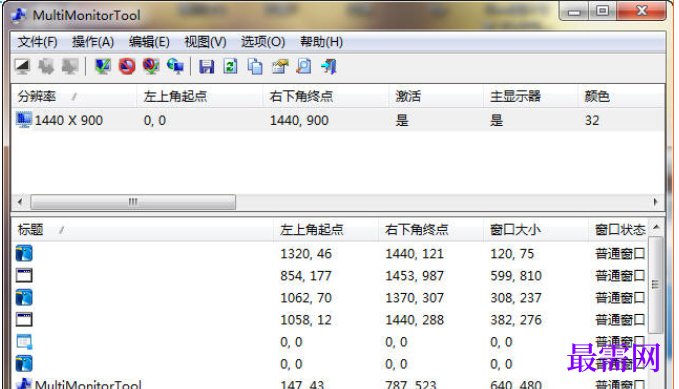
Task: Click the 854, 177 position cell
Action: click(306, 276)
